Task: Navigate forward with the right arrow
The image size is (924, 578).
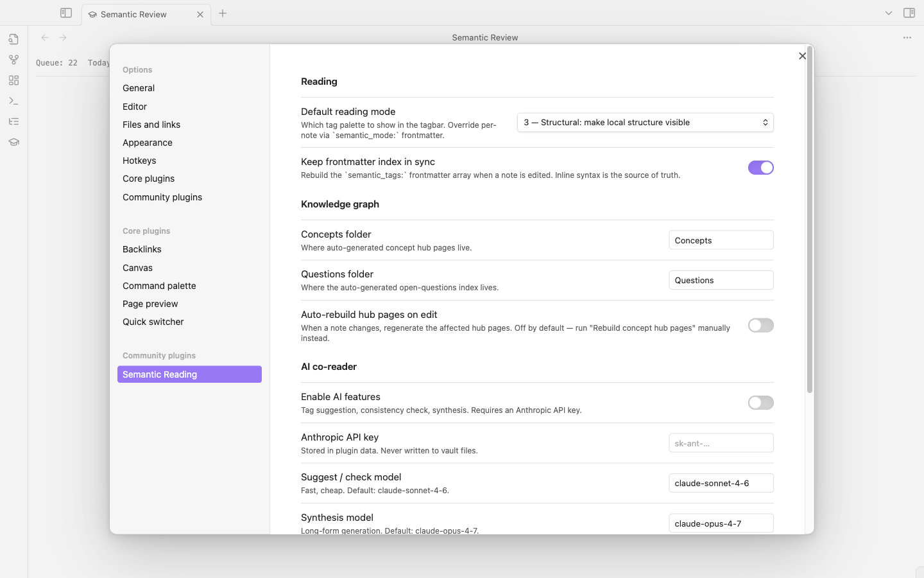Action: tap(63, 37)
